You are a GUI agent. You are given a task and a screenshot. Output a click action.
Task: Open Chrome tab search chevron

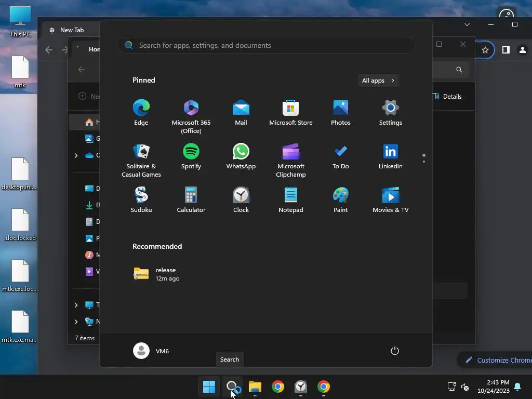click(467, 24)
